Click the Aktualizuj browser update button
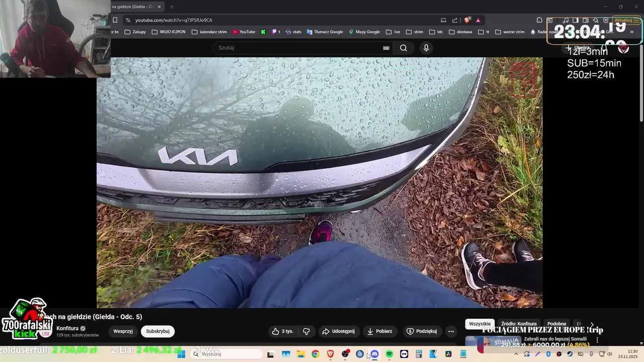The height and width of the screenshot is (362, 644). 626,20
